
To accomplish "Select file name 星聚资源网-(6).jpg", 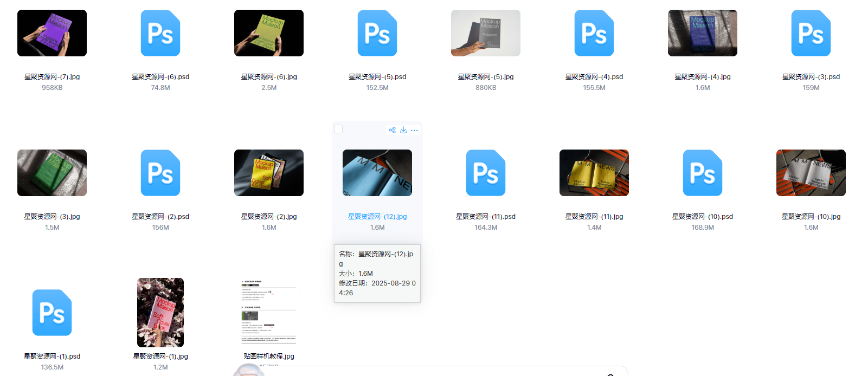I will [269, 77].
